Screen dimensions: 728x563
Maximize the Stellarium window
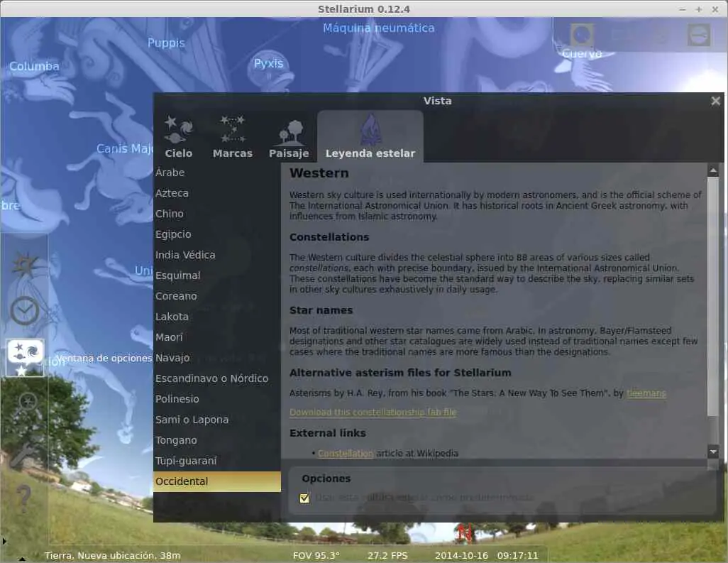pyautogui.click(x=699, y=9)
